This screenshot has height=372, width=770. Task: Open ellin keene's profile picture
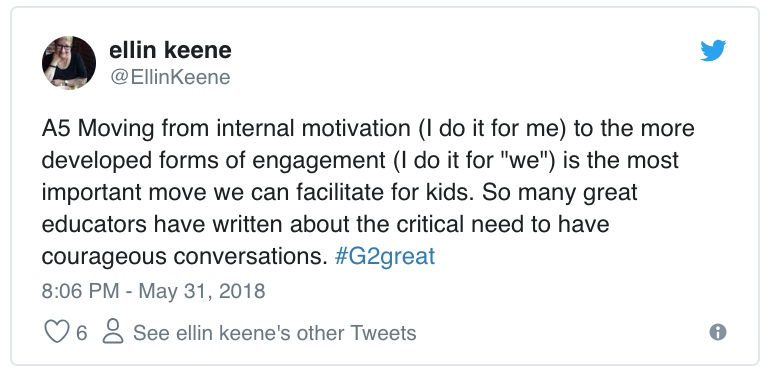pos(69,63)
